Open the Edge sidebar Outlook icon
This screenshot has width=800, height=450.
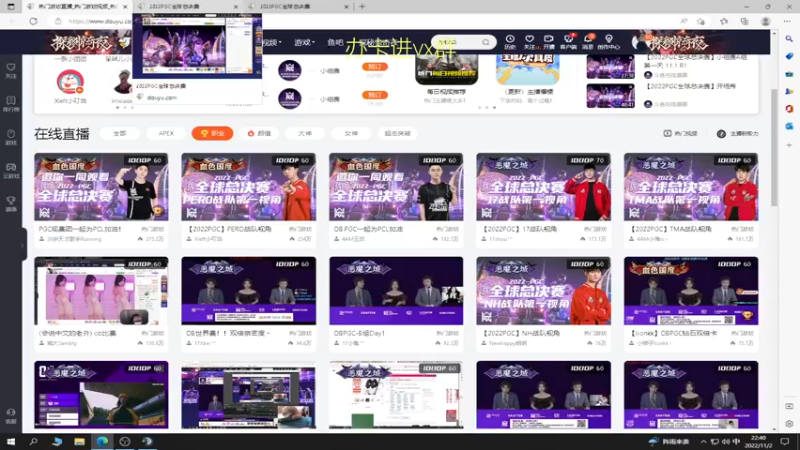[x=789, y=126]
